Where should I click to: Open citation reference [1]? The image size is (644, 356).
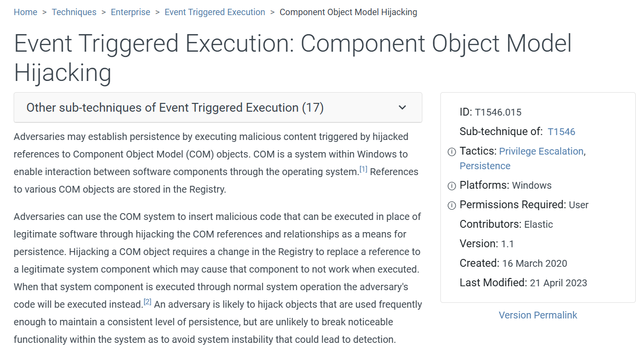pos(363,169)
